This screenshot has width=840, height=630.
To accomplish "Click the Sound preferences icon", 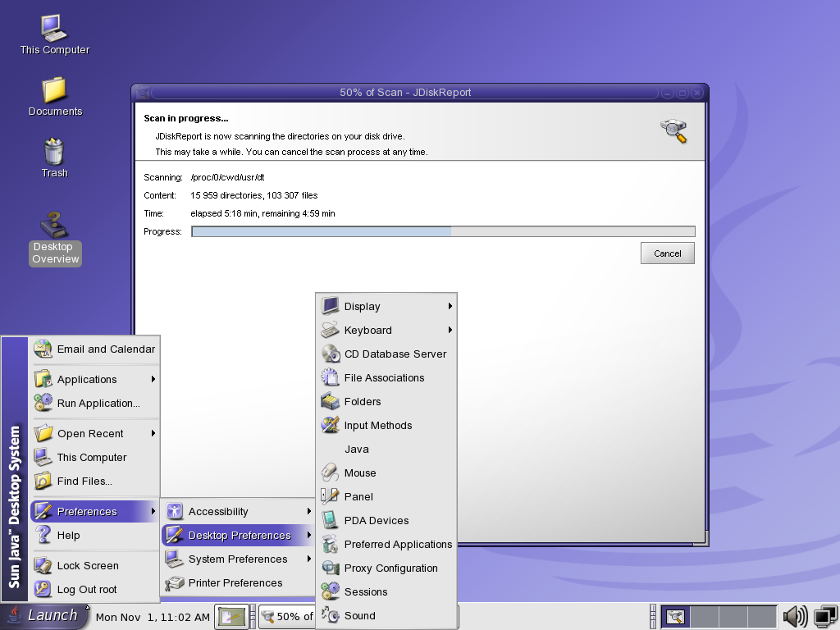I will pos(330,615).
